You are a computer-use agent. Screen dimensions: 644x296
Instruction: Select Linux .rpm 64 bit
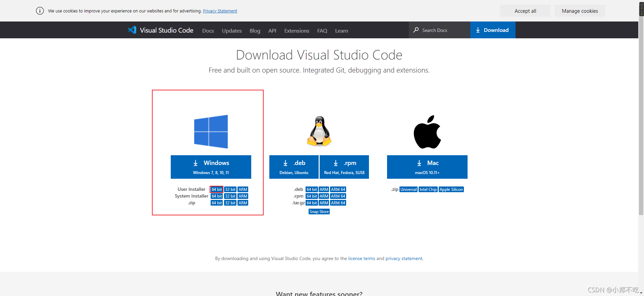[312, 196]
